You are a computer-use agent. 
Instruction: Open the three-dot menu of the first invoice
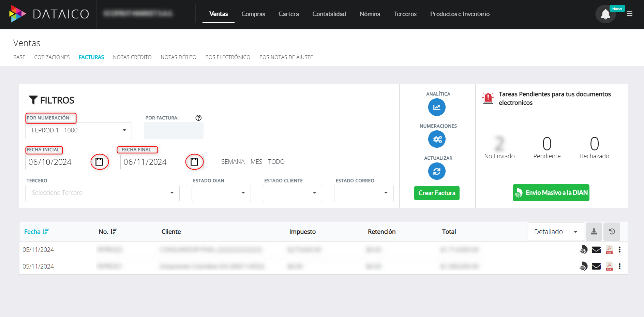620,250
